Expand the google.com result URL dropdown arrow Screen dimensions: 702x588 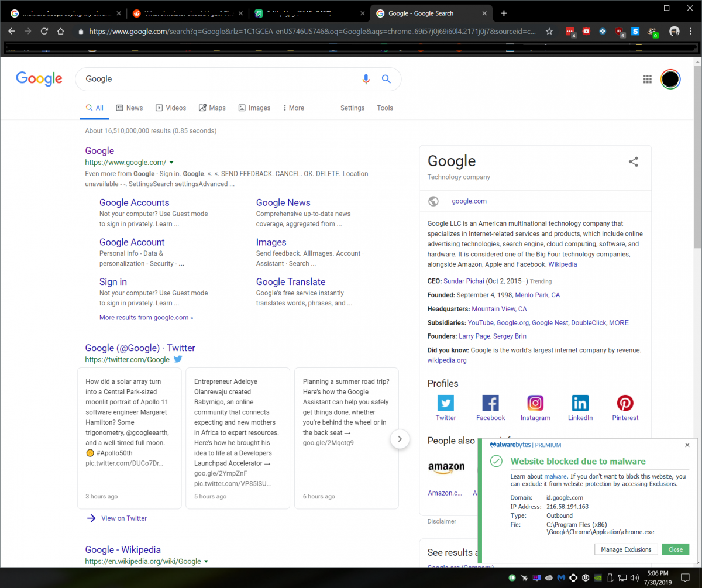171,163
